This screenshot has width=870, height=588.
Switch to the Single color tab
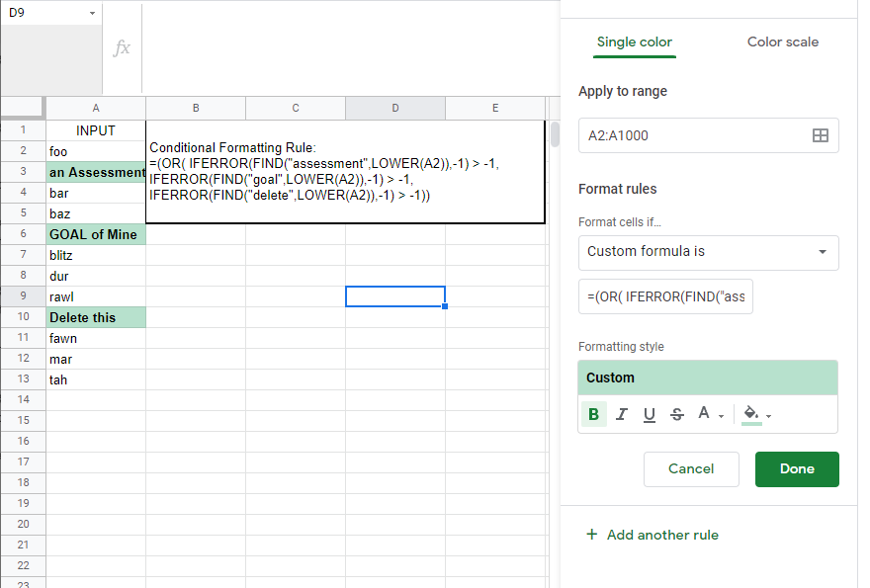634,42
